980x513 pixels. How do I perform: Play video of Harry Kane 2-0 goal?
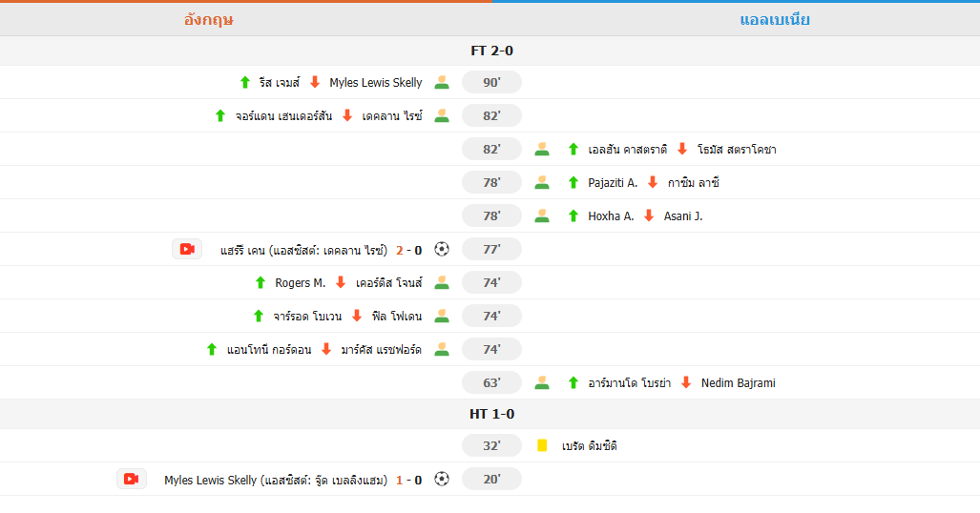tap(187, 249)
